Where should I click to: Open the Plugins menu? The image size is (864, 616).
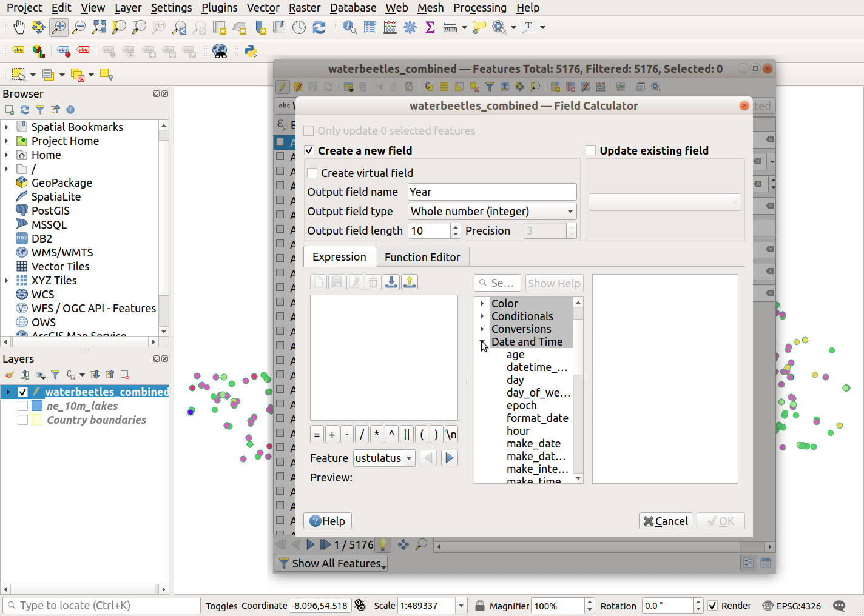[x=219, y=8]
